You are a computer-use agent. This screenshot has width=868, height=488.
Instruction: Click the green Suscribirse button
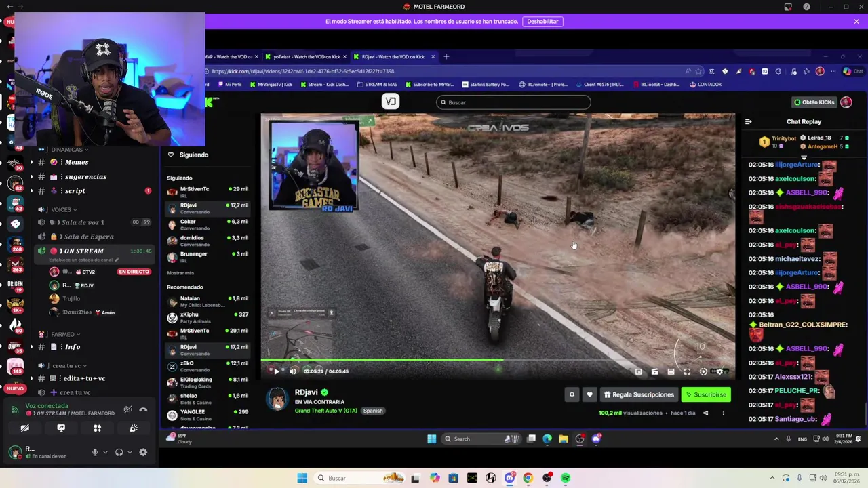pos(706,394)
